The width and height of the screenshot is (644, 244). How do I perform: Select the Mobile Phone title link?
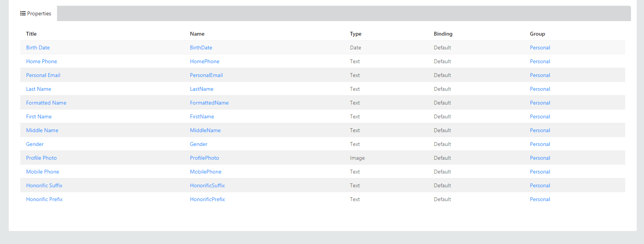[42, 172]
